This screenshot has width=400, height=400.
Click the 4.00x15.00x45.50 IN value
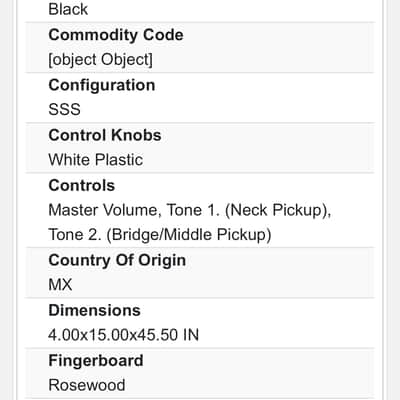pyautogui.click(x=123, y=335)
